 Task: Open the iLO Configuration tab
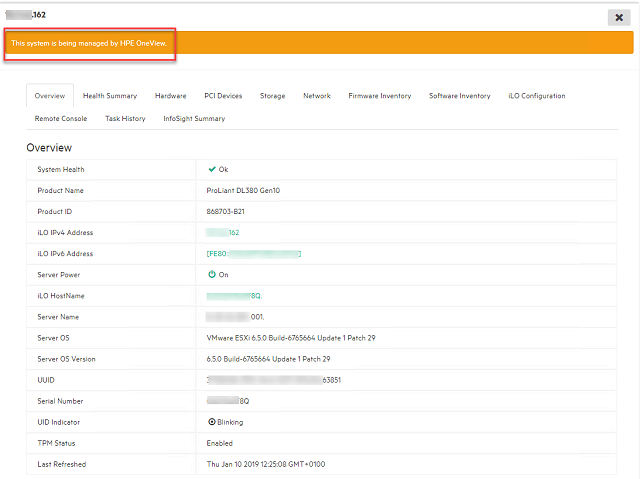coord(537,96)
